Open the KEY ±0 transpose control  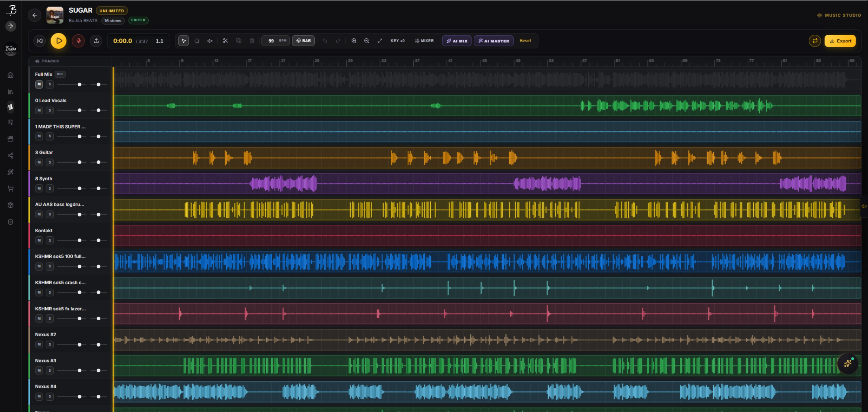[397, 41]
